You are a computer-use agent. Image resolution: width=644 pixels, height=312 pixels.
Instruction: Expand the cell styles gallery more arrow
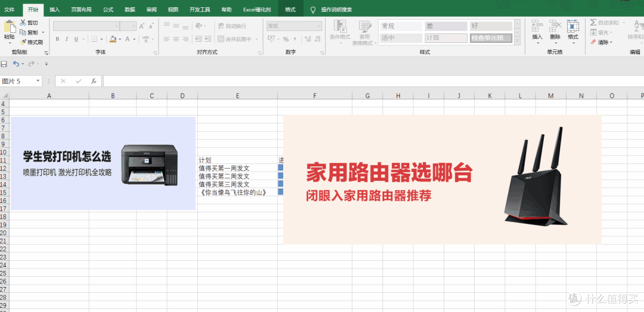(x=518, y=40)
